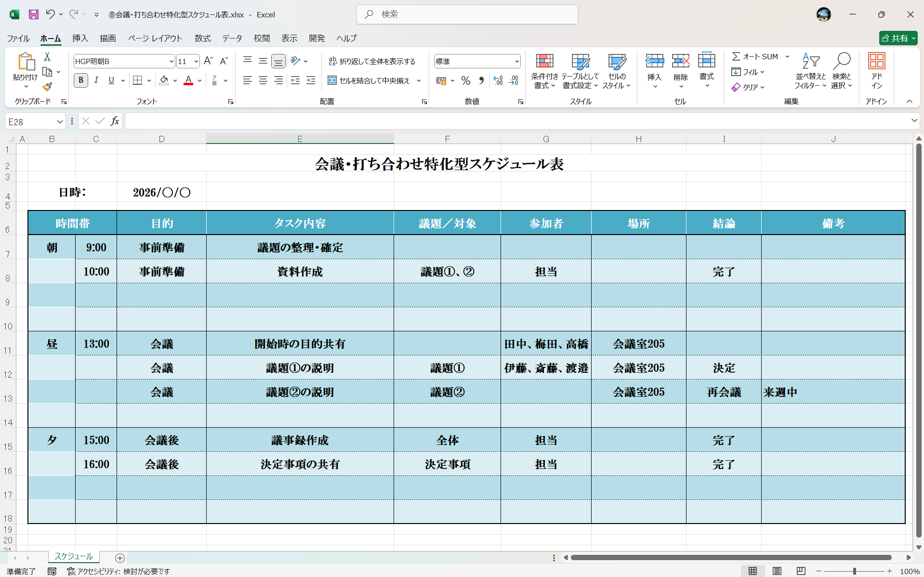Toggle italic formatting
924x577 pixels.
(96, 80)
